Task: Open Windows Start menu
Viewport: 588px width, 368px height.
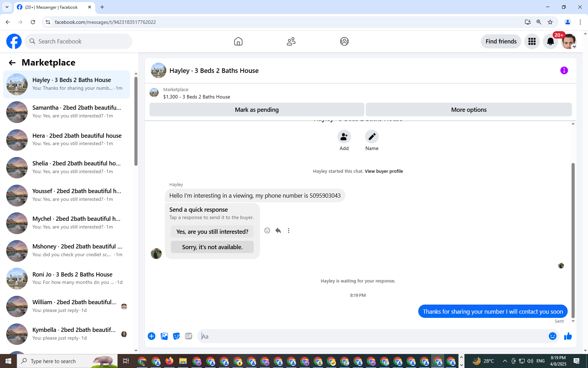Action: click(x=8, y=361)
